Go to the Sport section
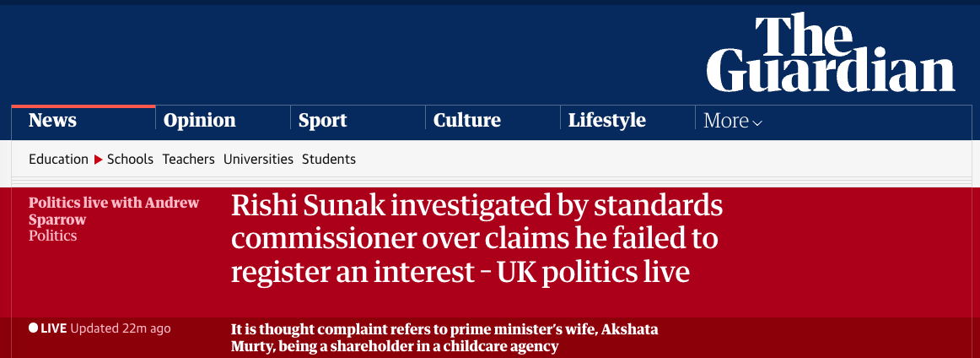Viewport: 980px width, 358px height. [x=322, y=120]
